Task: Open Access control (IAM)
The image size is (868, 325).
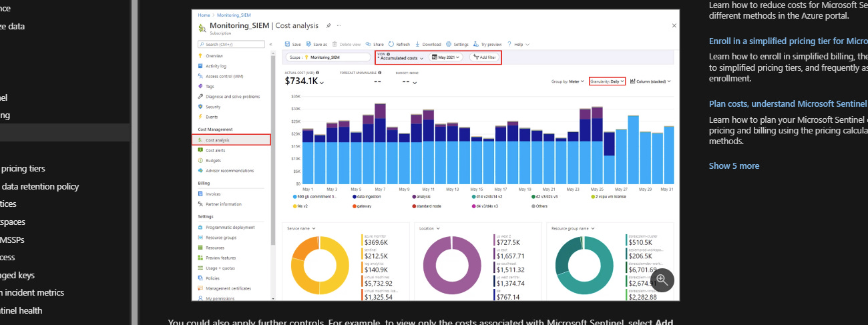Action: (x=219, y=76)
